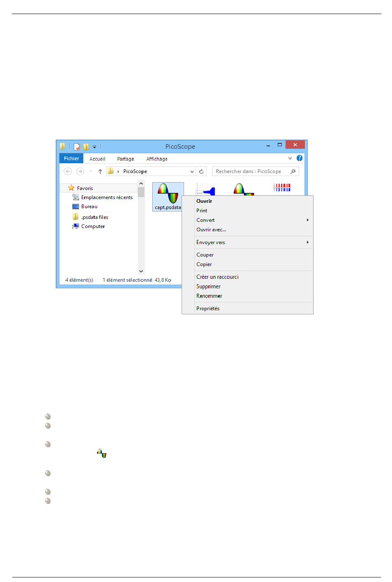Screen dimensions: 392x582
Task: Click the folder icon in the title bar
Action: (62, 146)
